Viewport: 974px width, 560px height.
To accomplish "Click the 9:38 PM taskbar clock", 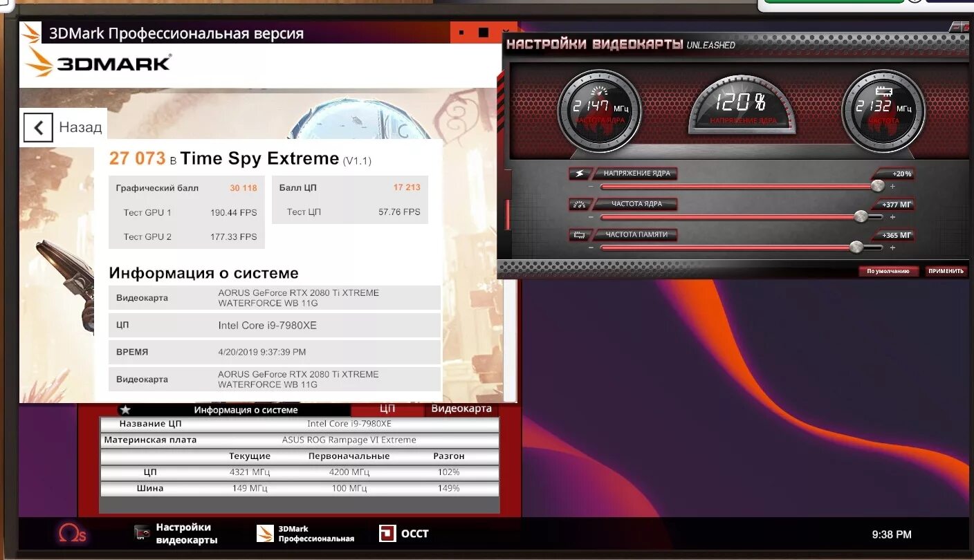I will [892, 534].
